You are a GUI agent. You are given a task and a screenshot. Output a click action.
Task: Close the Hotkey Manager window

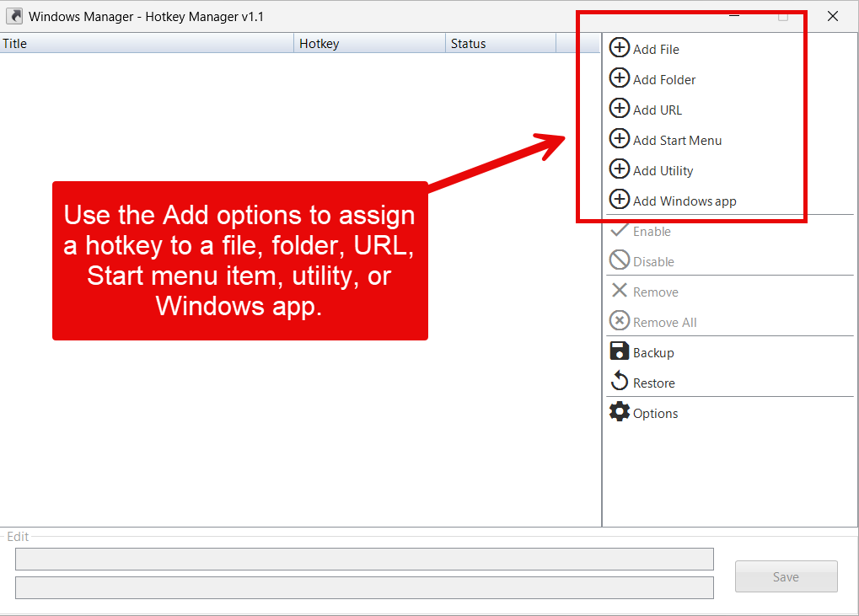(832, 16)
